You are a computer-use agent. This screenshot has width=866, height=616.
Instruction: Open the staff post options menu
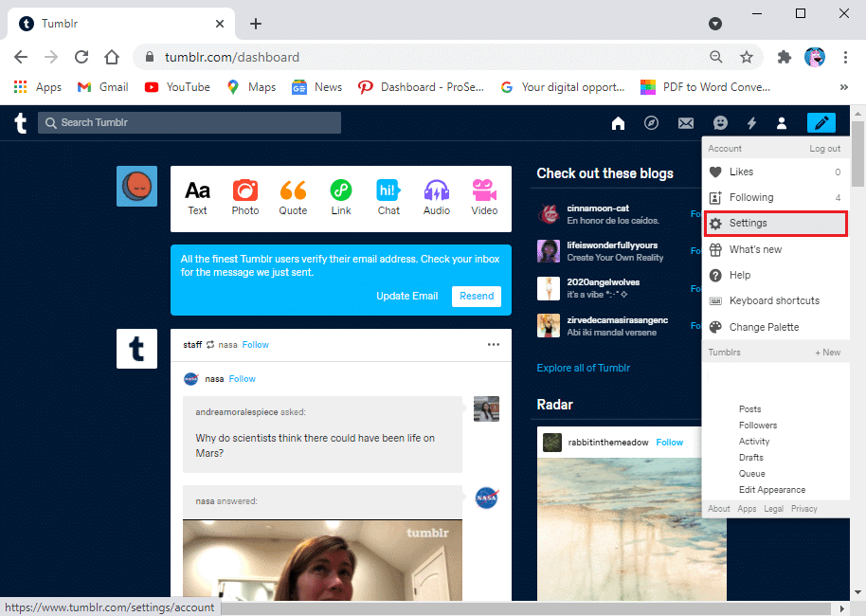494,345
